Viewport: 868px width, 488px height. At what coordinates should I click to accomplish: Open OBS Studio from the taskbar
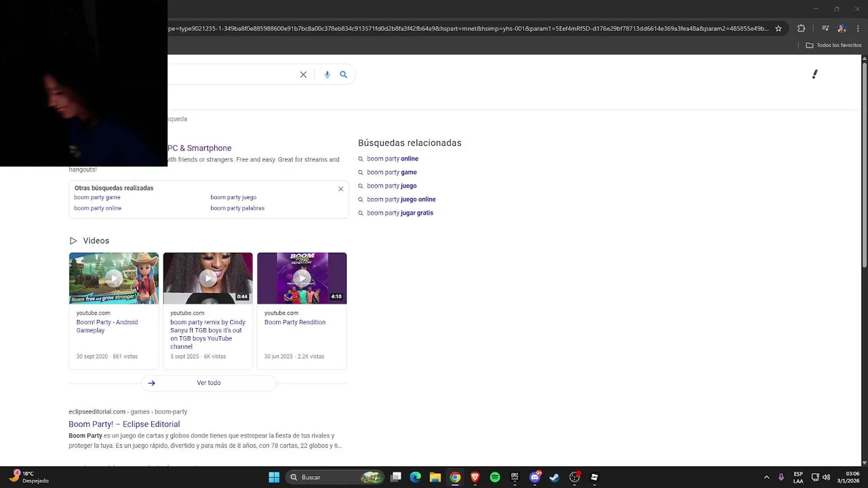[574, 477]
